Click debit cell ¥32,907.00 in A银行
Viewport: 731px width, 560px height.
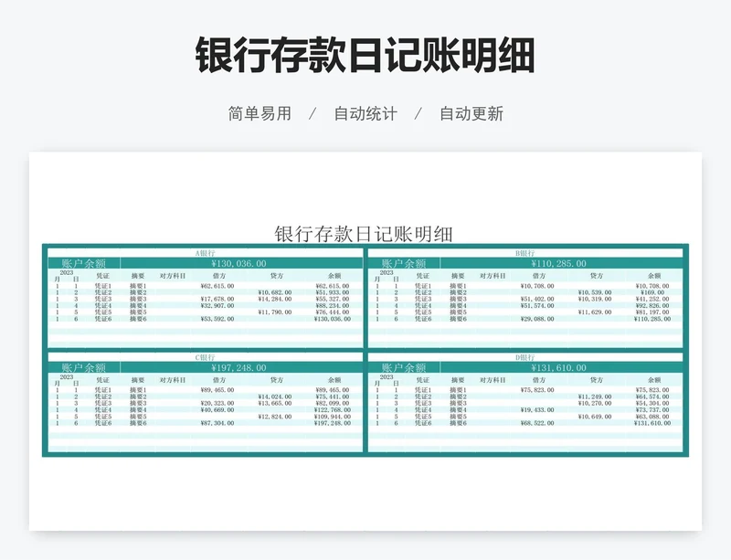pos(217,305)
